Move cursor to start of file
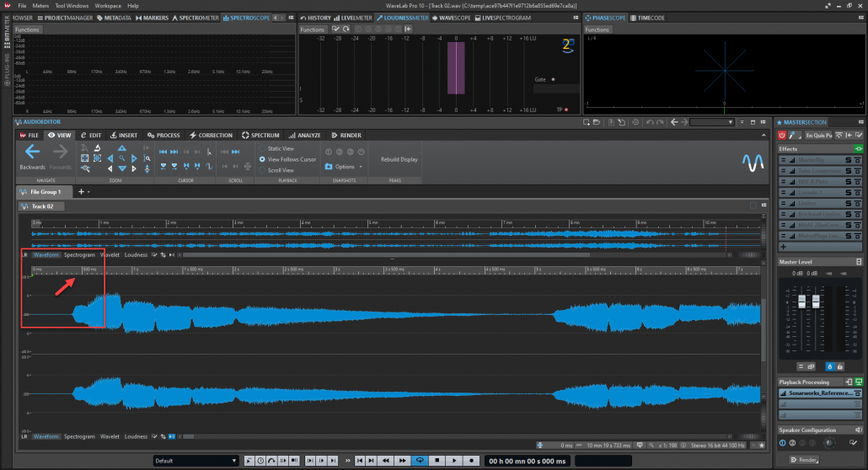The image size is (868, 470). [163, 152]
